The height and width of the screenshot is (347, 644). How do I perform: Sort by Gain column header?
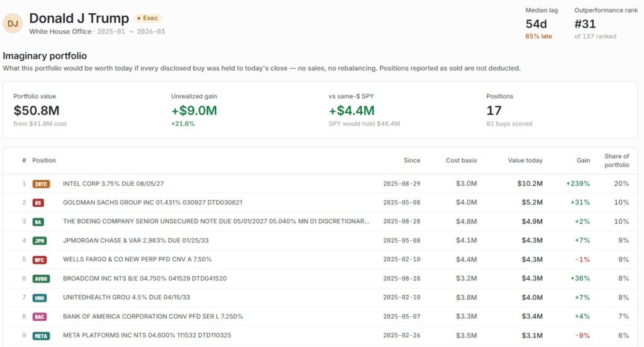click(x=583, y=160)
